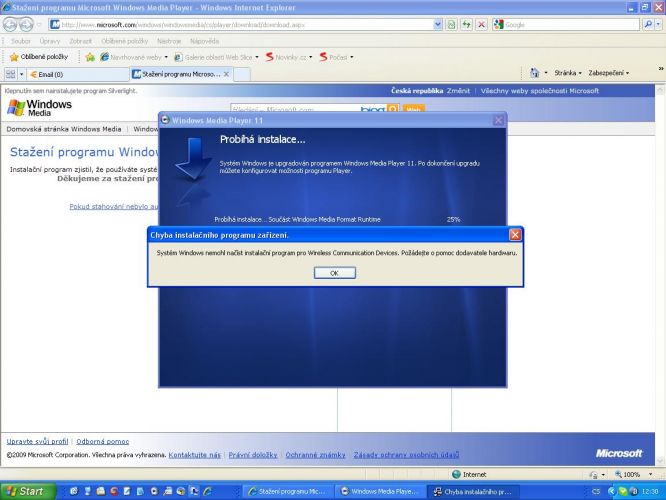Open Navrhované weby favorites link

click(x=134, y=57)
